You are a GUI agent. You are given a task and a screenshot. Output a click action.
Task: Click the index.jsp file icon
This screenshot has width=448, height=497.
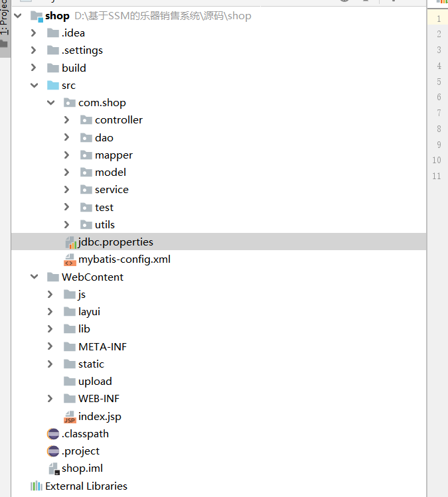(x=70, y=417)
